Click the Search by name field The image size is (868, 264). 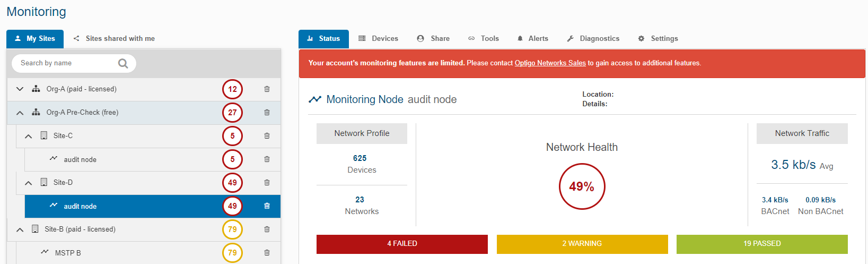click(66, 63)
